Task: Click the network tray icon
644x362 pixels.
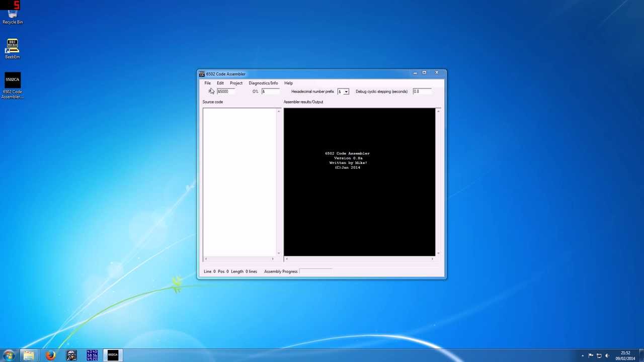Action: [x=599, y=355]
